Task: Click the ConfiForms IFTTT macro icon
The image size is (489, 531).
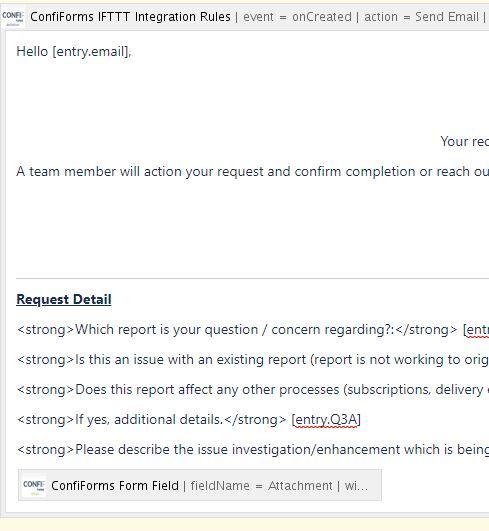Action: 13,17
